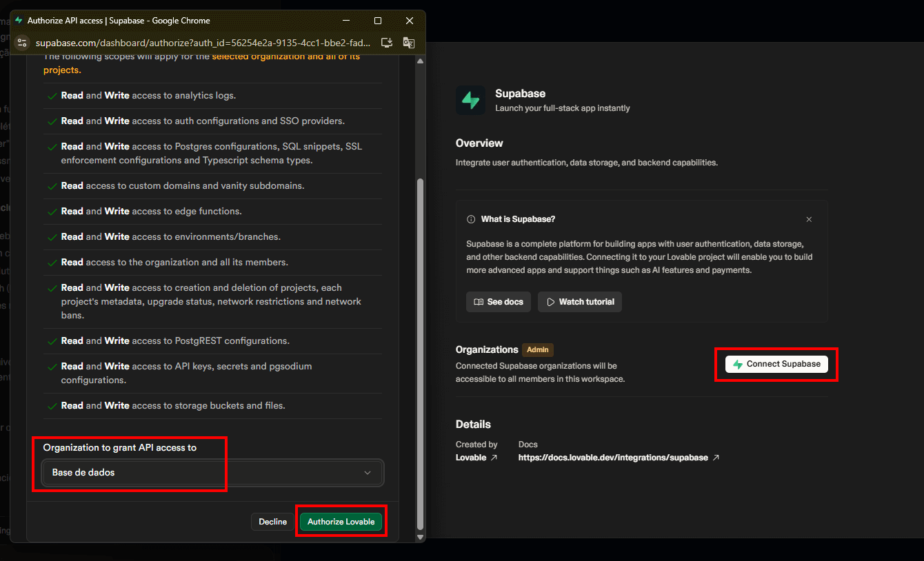Click the 'Launch your full-stack app instantly' tagline
Screen dimensions: 924x561
point(563,108)
